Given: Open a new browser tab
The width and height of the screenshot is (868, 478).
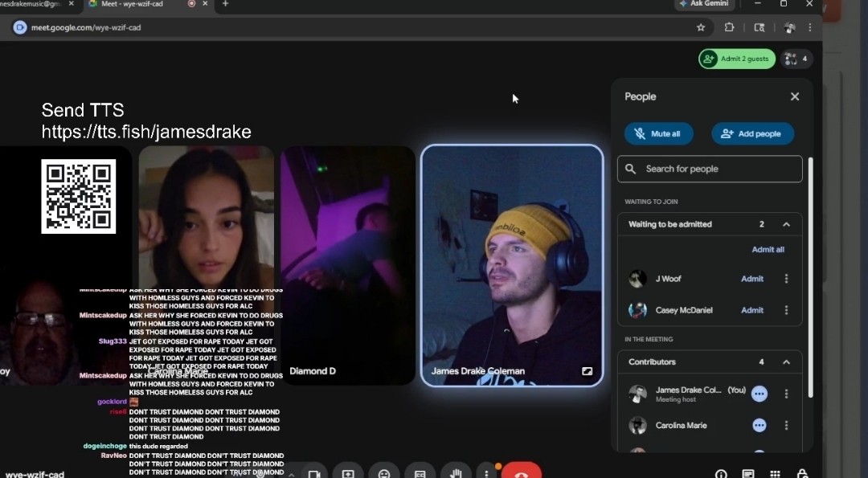Looking at the screenshot, I should pos(225,4).
